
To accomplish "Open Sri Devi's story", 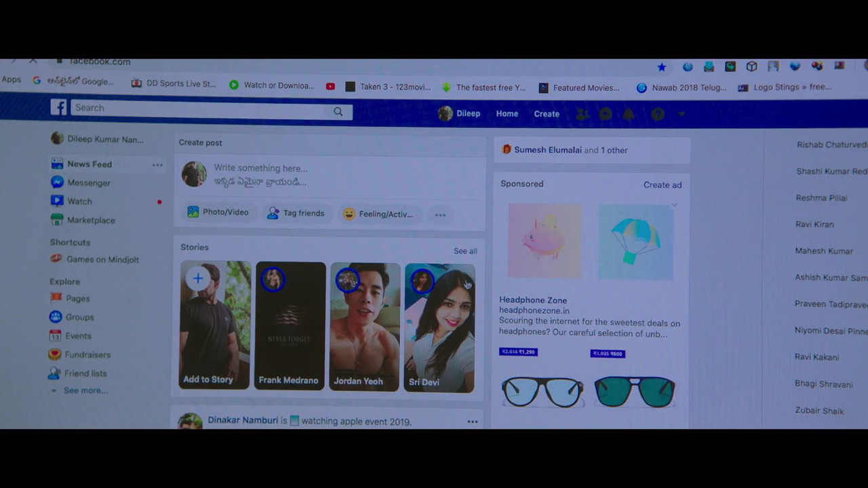I will pyautogui.click(x=439, y=328).
